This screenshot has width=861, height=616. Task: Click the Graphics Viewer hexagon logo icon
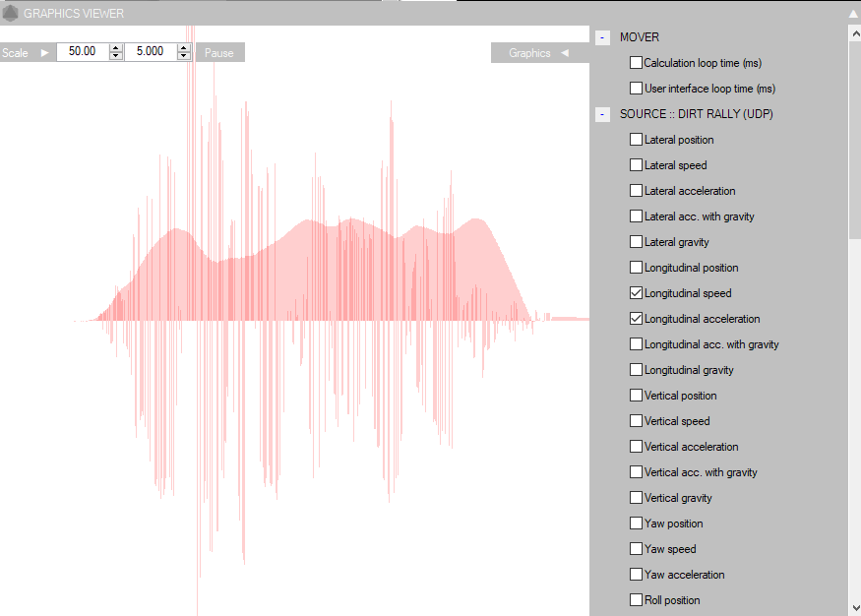pyautogui.click(x=11, y=14)
